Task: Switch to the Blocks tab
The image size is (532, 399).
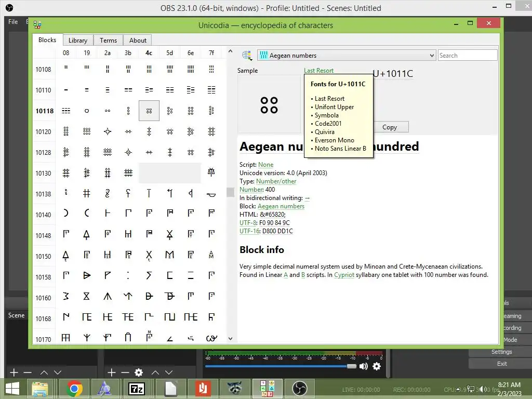Action: [47, 40]
